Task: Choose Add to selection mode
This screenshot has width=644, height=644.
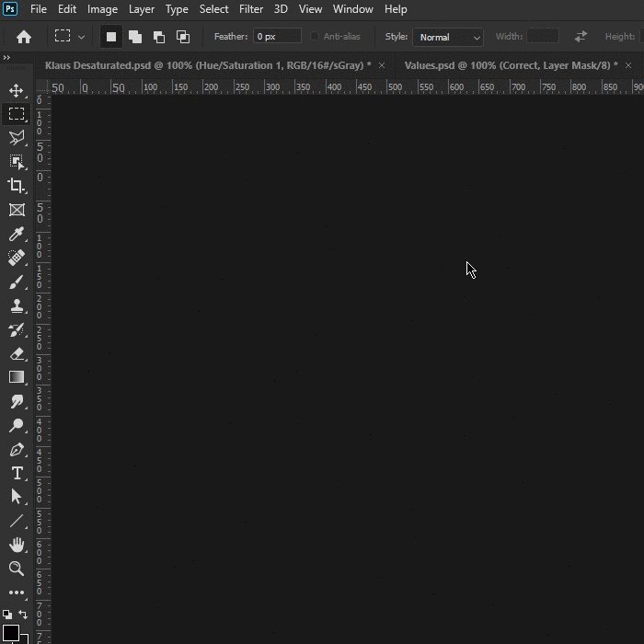Action: (135, 37)
